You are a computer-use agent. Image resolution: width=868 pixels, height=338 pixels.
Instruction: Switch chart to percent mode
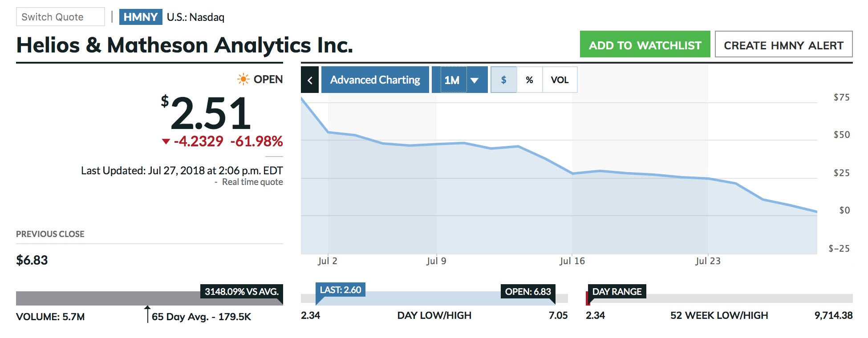point(529,80)
